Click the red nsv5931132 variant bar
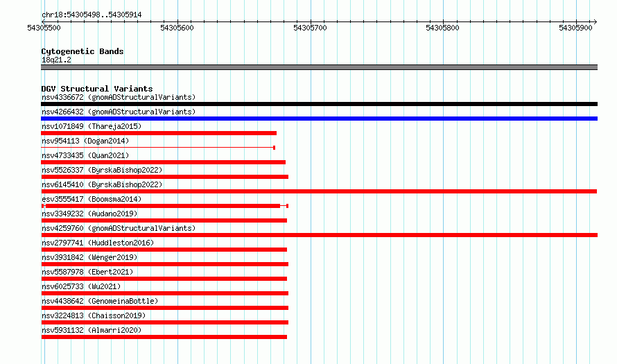The height and width of the screenshot is (364, 617). pos(164,337)
